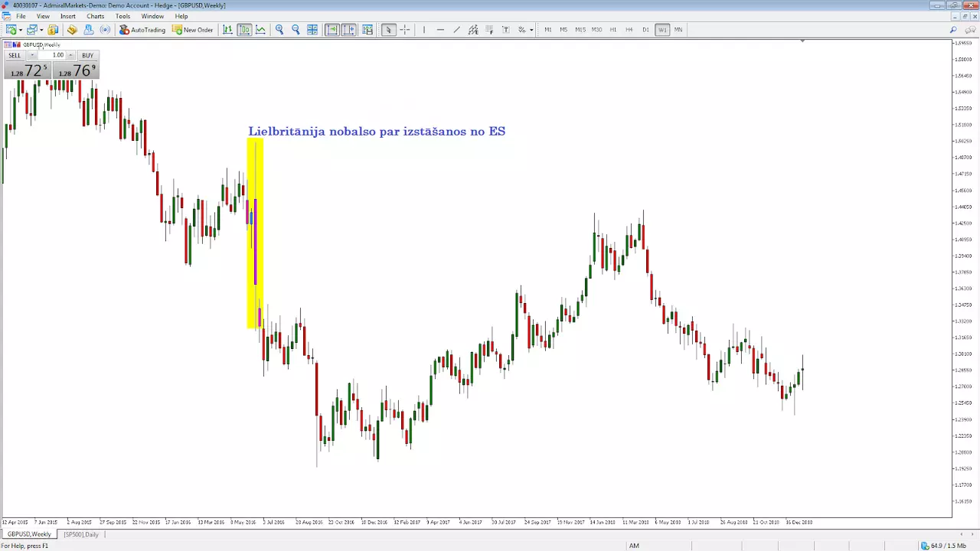The image size is (980, 551).
Task: Select the Cursor arrow tool
Action: [x=389, y=30]
